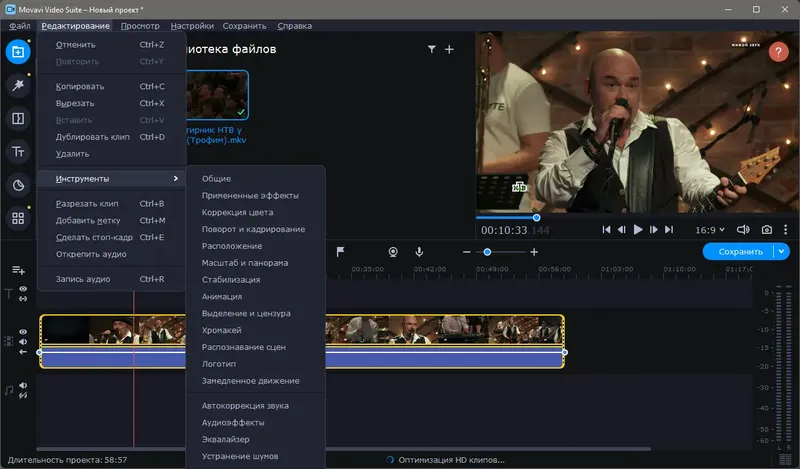The width and height of the screenshot is (800, 469).
Task: Select Эквалайзер tool
Action: [256, 439]
